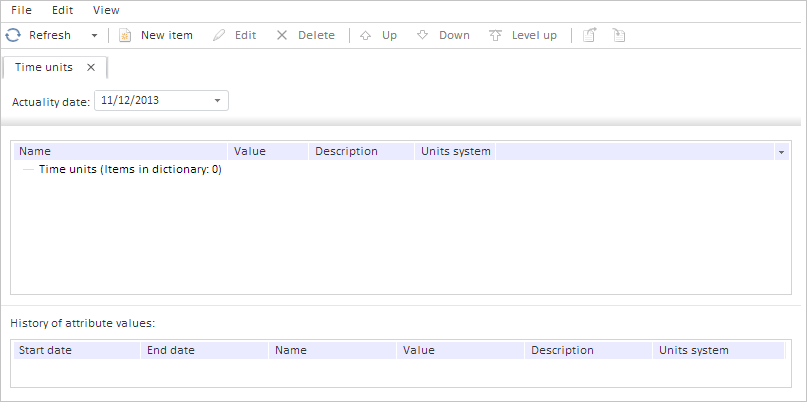Click the export document icon in toolbar
The image size is (807, 402).
pyautogui.click(x=590, y=35)
